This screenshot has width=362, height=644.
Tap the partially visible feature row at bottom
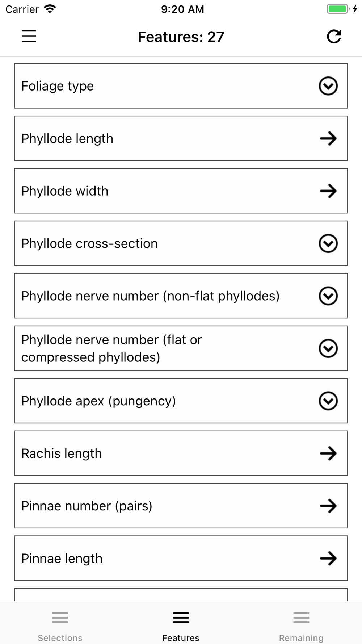tap(181, 595)
